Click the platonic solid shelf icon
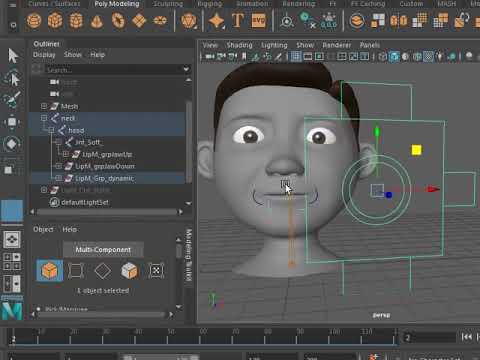The image size is (480, 360). pyautogui.click(x=189, y=21)
